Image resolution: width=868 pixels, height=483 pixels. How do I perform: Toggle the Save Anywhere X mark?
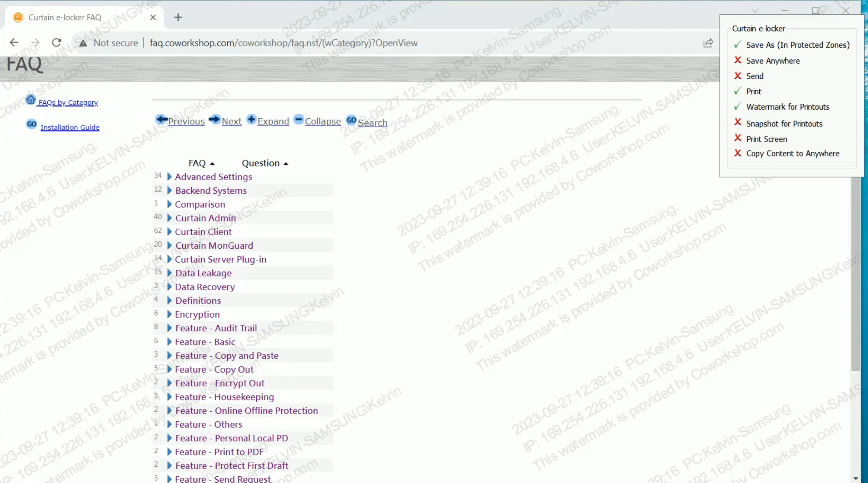coord(737,60)
